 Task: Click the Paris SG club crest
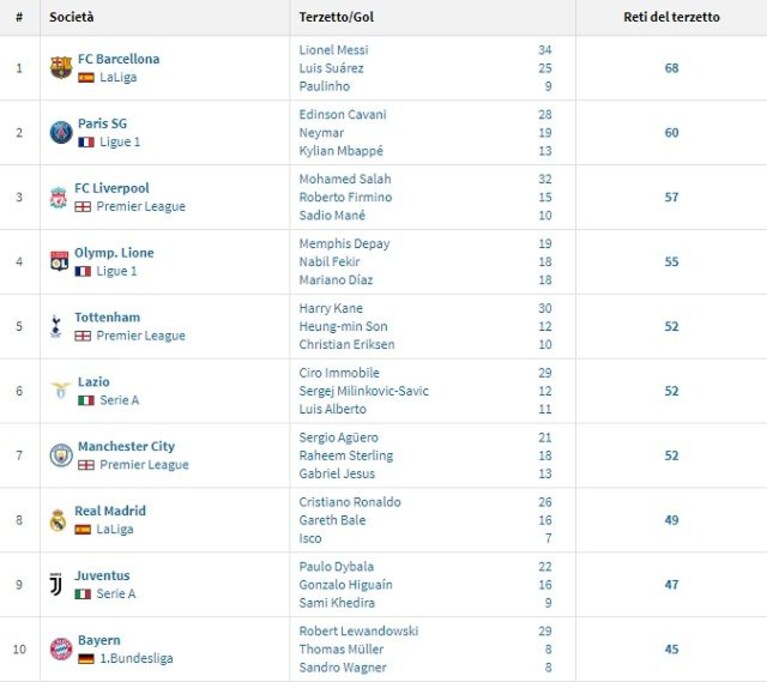coord(61,132)
